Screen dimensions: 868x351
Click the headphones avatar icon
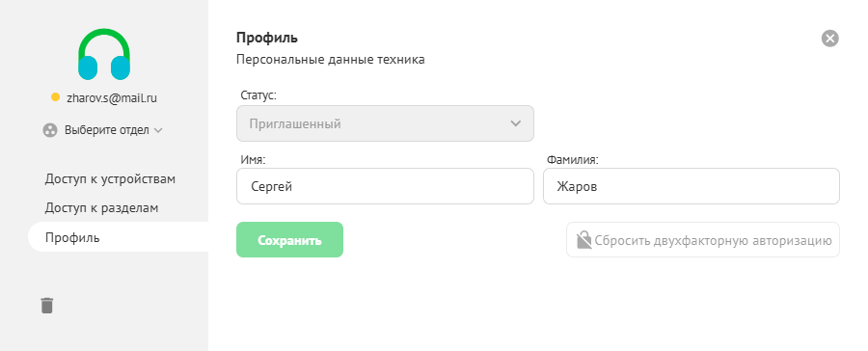tap(104, 54)
